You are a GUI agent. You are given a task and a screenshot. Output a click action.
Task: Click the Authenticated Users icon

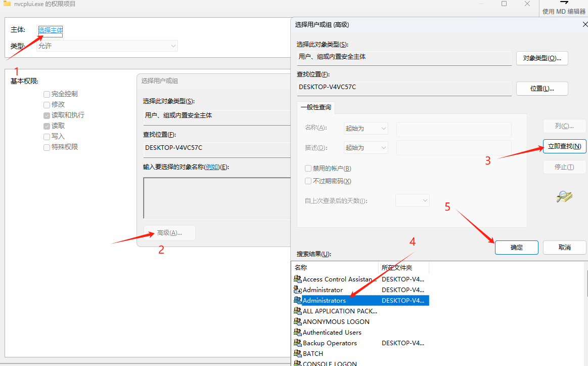(298, 332)
